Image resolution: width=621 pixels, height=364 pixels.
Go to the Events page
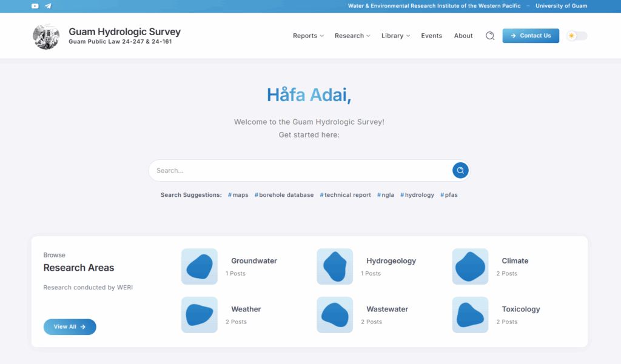click(x=431, y=36)
